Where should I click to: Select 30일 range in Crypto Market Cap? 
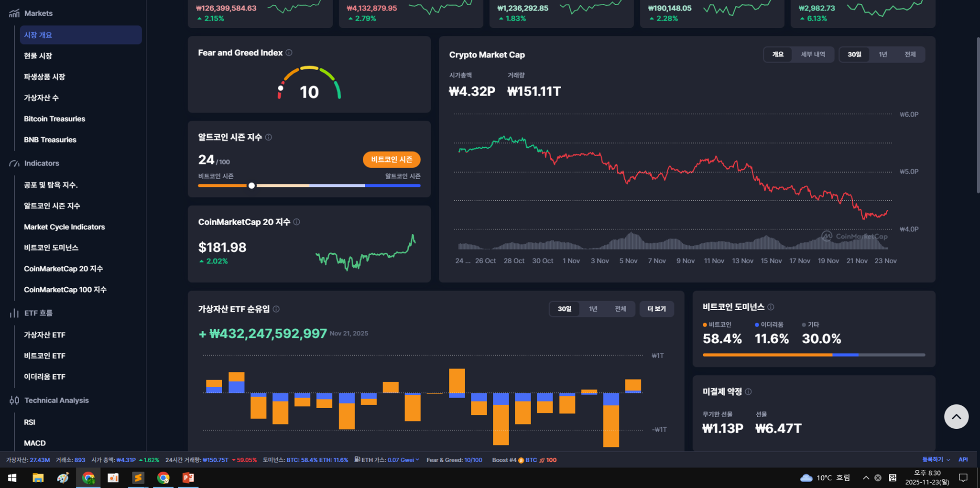pyautogui.click(x=854, y=54)
